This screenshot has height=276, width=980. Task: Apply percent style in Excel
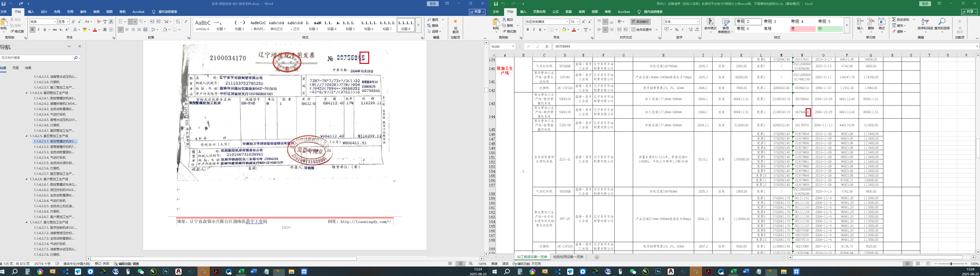point(676,30)
